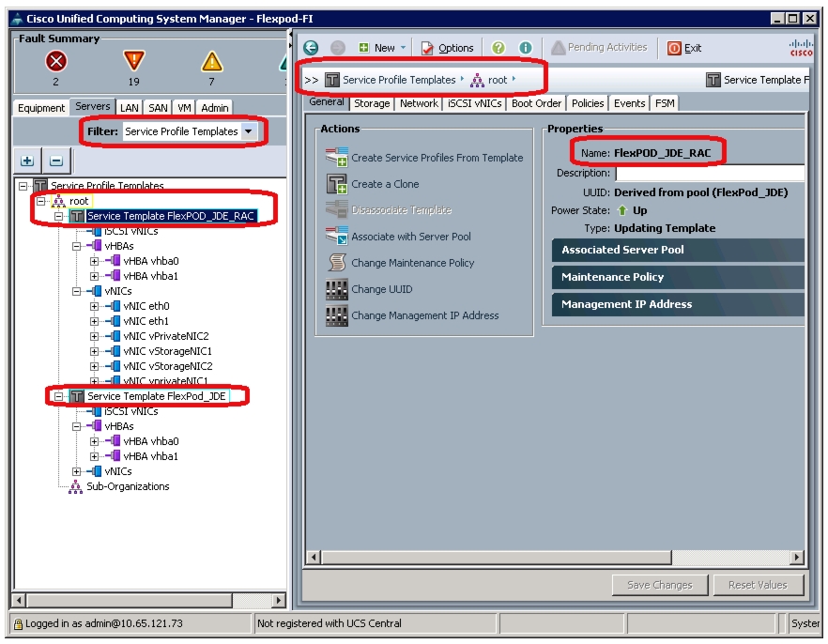
Task: Open the Policies tab
Action: click(x=588, y=103)
